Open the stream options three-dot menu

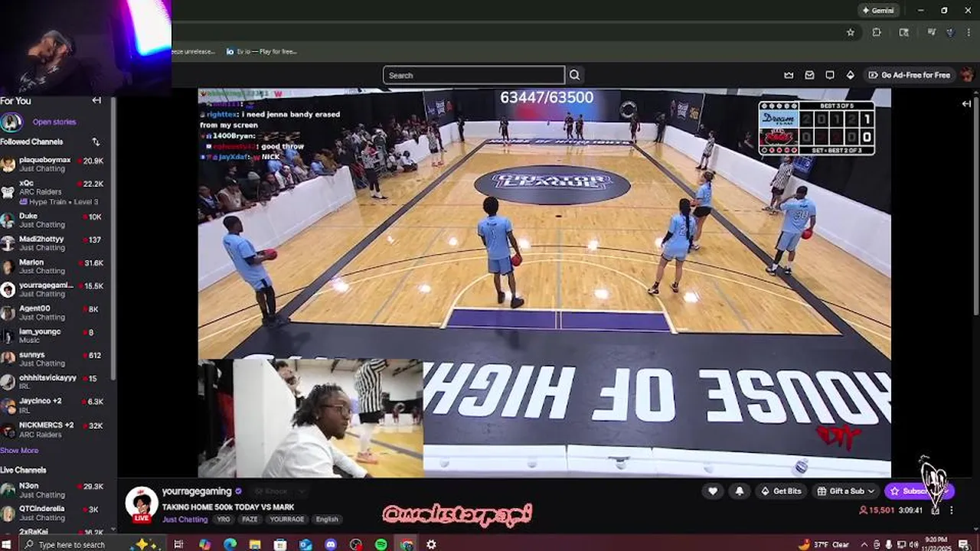[952, 510]
